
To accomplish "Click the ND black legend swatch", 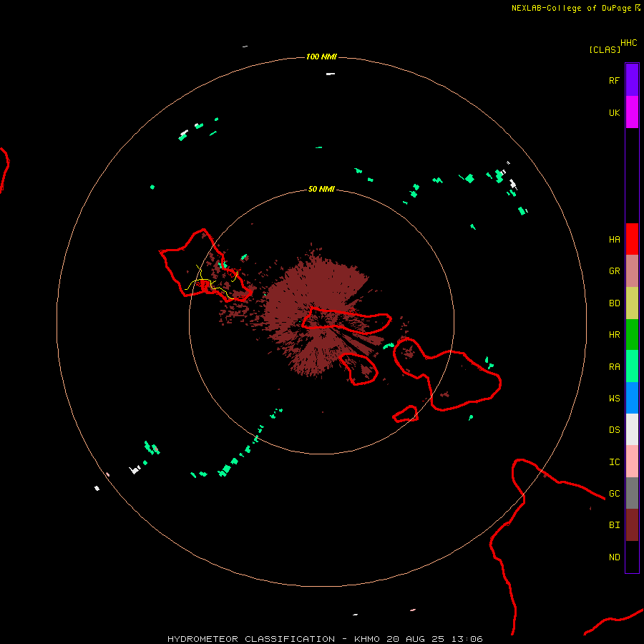I will (632, 557).
